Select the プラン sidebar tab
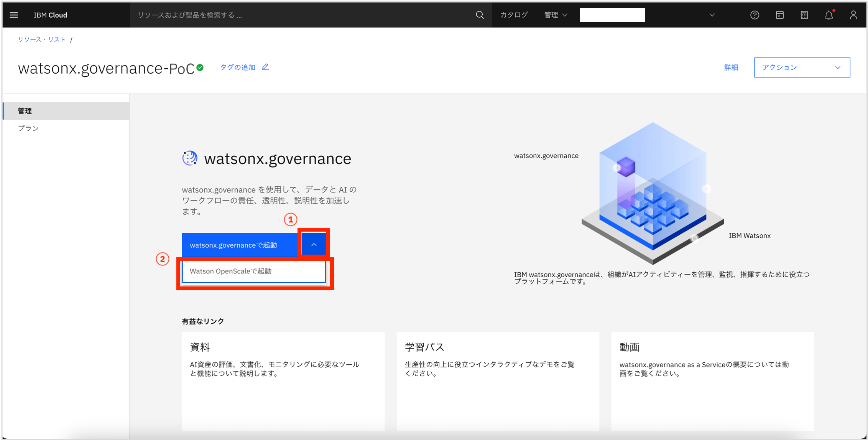Viewport: 868px width, 441px height. pos(29,128)
